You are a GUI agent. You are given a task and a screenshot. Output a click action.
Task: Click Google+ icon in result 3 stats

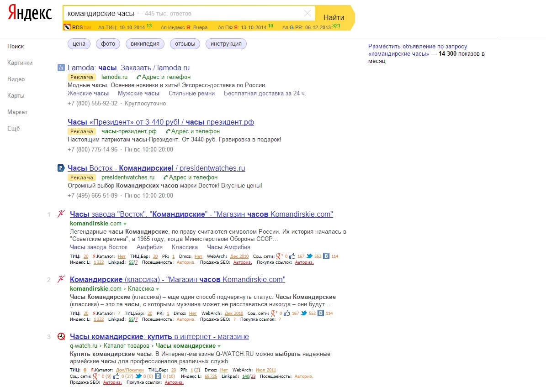tap(96, 376)
